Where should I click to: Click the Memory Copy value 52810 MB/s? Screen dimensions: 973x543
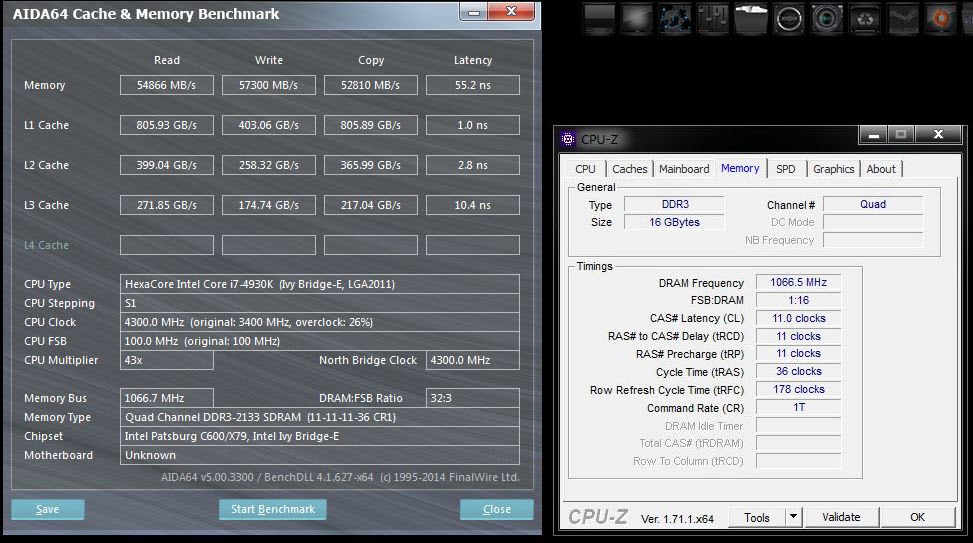[x=370, y=85]
